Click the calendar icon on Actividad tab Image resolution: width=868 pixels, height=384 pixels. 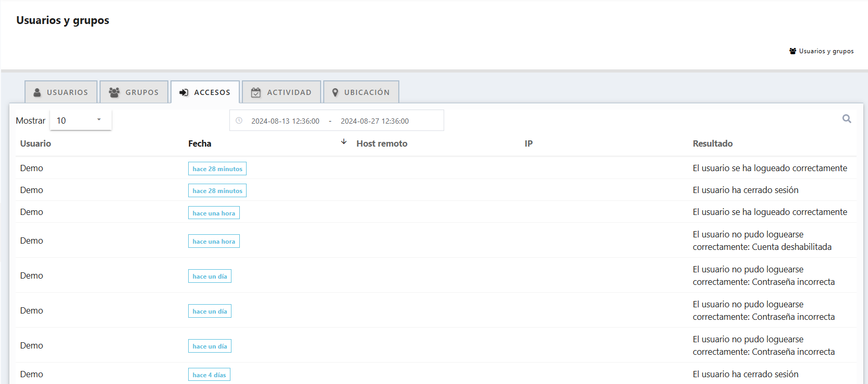click(x=256, y=92)
